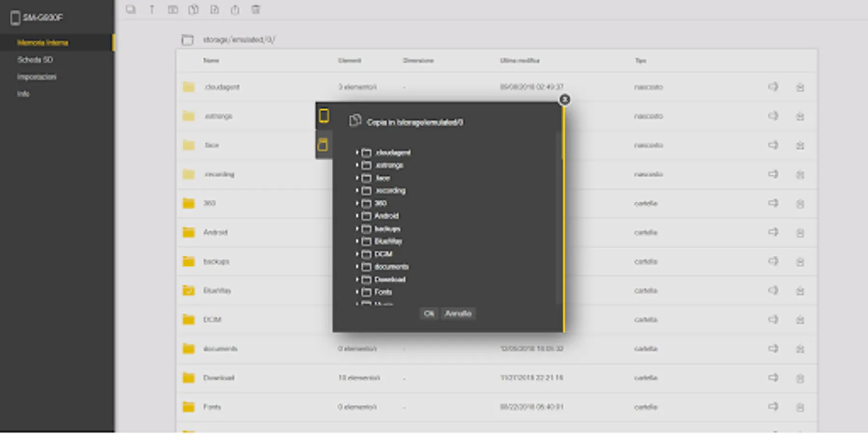Click the up-arrow toolbar icon
The width and height of the screenshot is (868, 434).
(x=152, y=9)
